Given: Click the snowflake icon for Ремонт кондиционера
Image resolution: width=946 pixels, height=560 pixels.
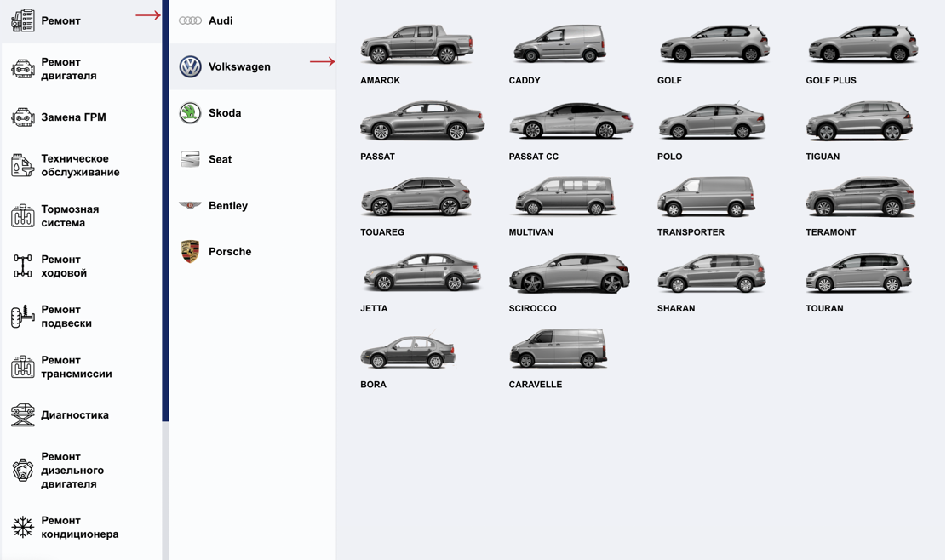Looking at the screenshot, I should (x=23, y=527).
